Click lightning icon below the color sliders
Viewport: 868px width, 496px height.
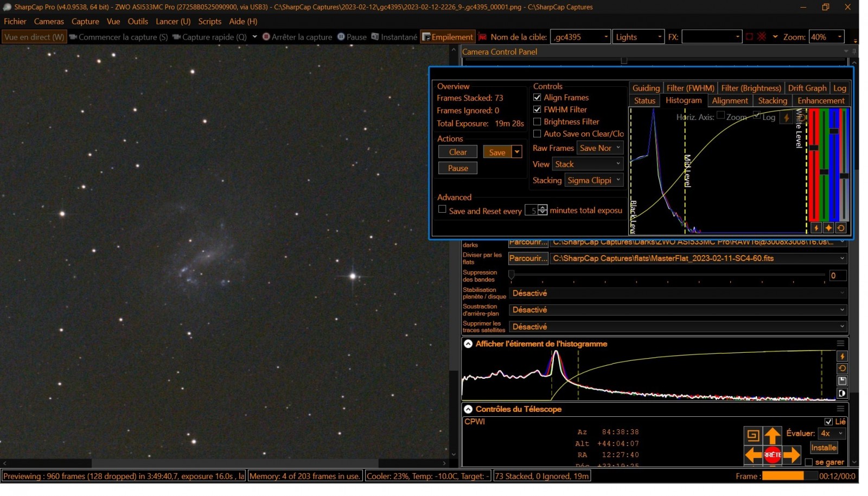coord(816,228)
